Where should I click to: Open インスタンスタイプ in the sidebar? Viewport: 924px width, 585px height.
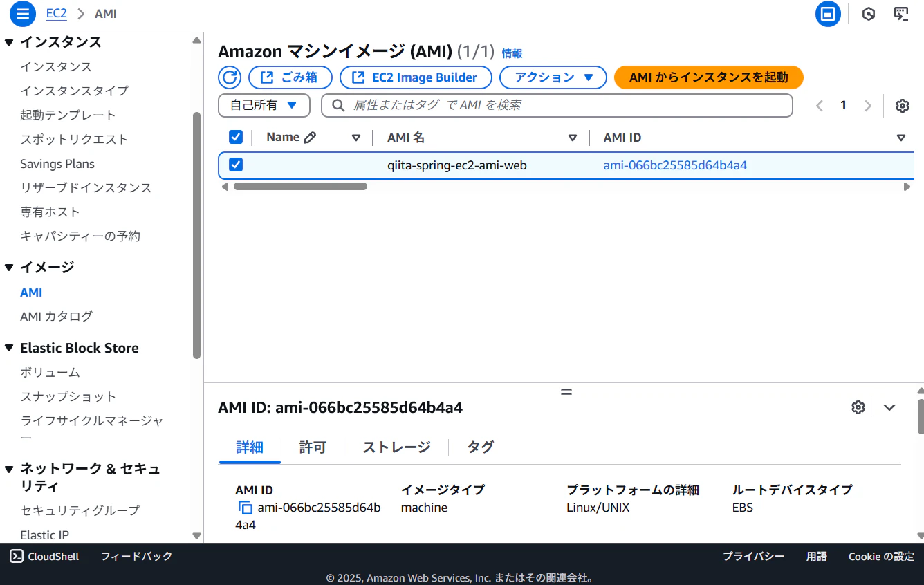click(74, 91)
